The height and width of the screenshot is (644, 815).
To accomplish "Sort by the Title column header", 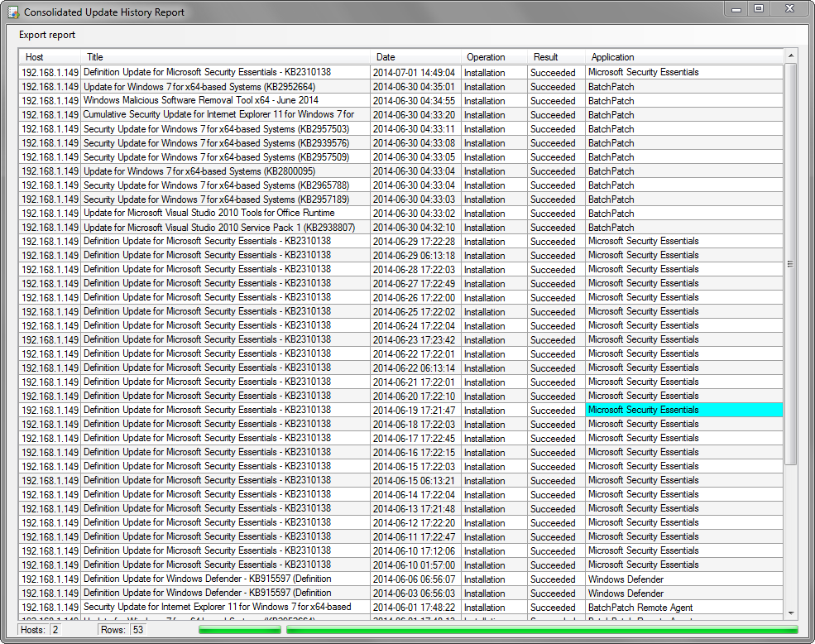I will pyautogui.click(x=225, y=57).
